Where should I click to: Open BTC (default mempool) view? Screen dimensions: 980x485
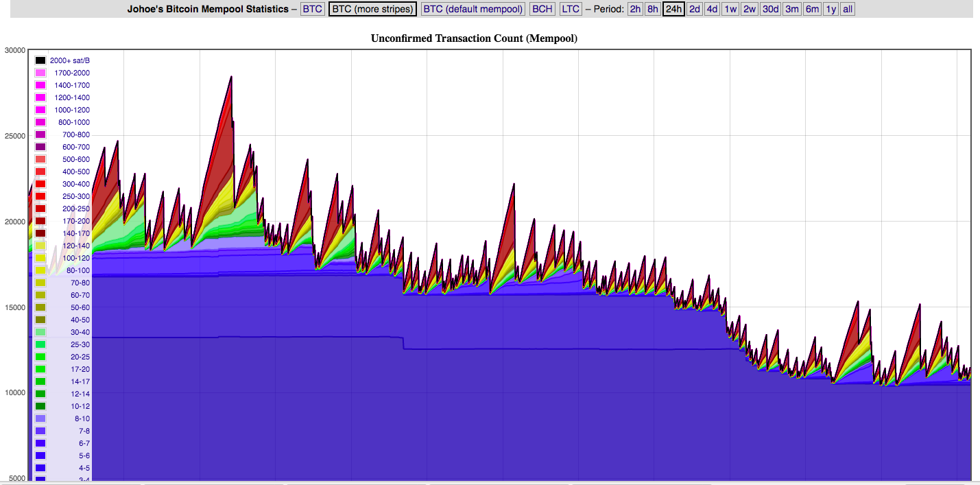tap(473, 9)
